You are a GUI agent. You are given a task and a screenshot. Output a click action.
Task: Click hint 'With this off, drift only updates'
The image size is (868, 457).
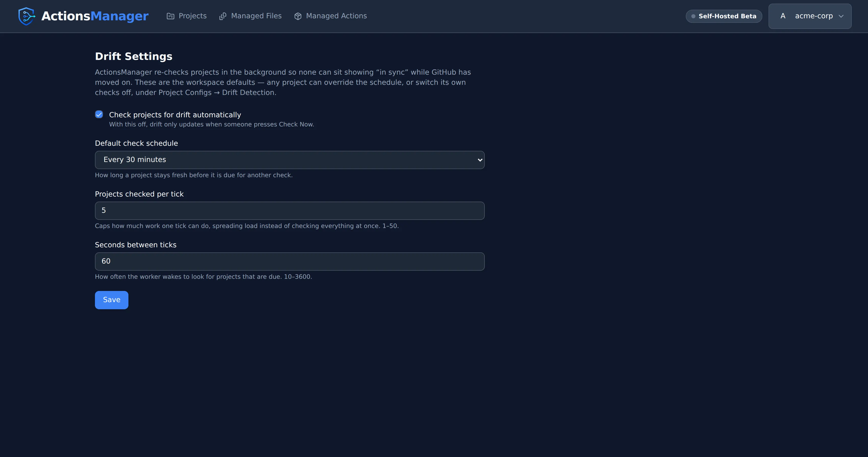(212, 124)
